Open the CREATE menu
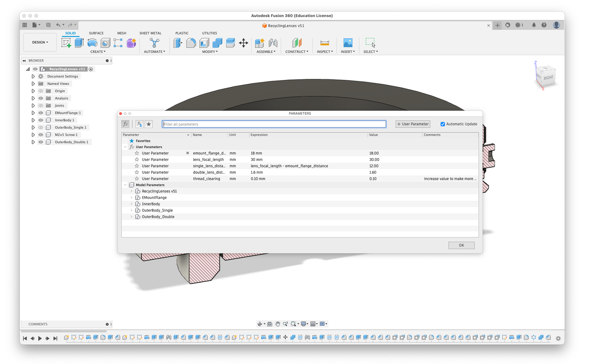Viewport: 589px width, 364px height. 98,52
